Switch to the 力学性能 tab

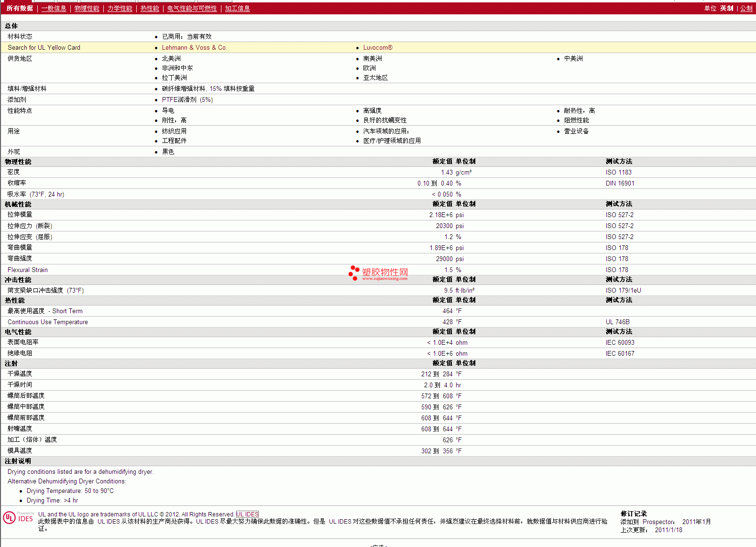pyautogui.click(x=120, y=8)
